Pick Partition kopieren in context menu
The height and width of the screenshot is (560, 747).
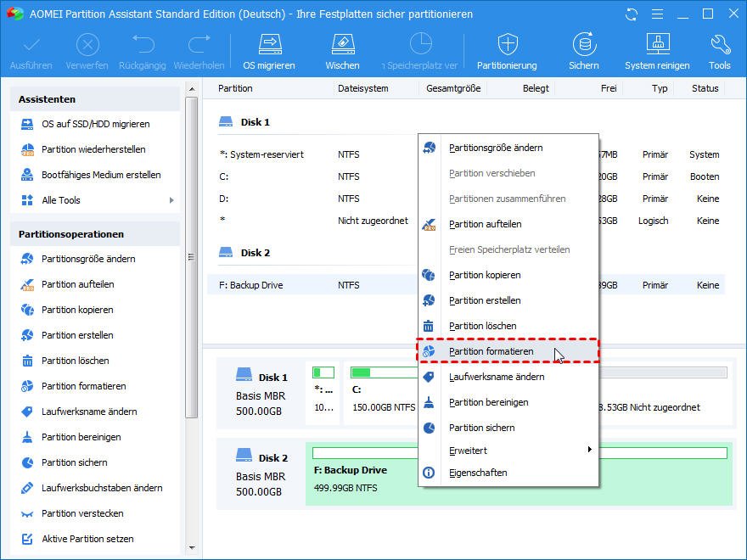pos(508,275)
